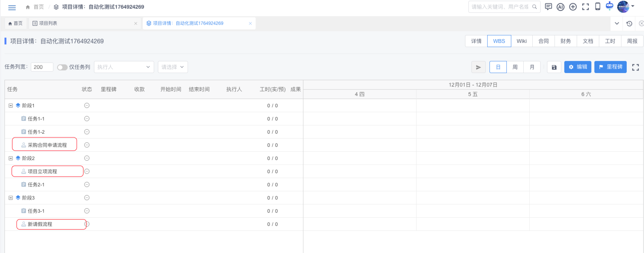Open the 请选择 dropdown
This screenshot has width=644, height=253.
point(173,67)
